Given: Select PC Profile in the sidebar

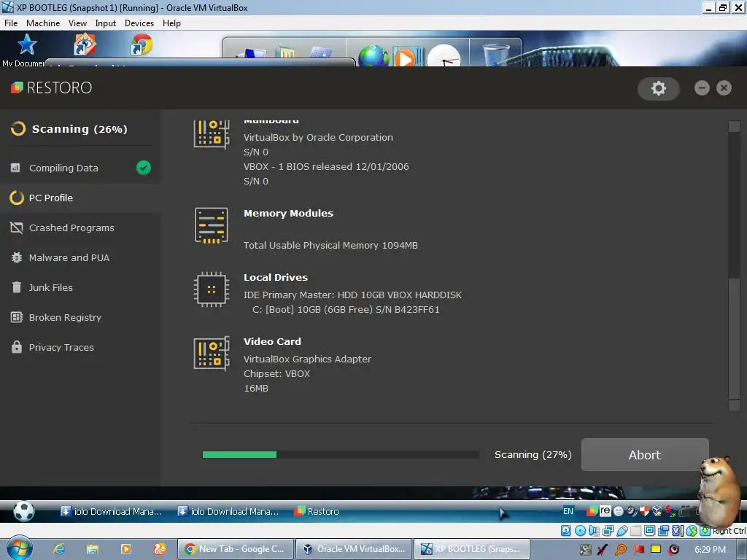Looking at the screenshot, I should coord(80,198).
